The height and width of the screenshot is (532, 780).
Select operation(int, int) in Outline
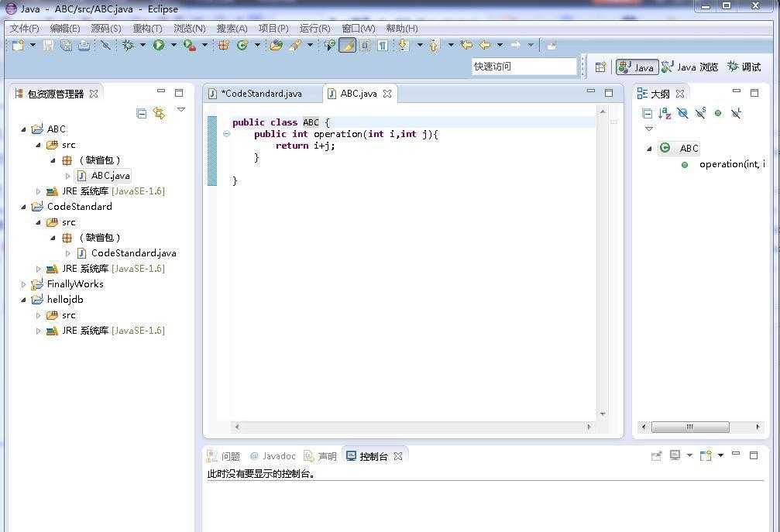(x=732, y=164)
